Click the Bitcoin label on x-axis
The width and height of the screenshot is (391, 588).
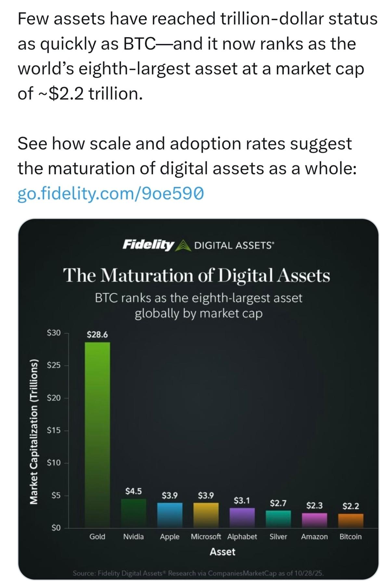tap(350, 537)
